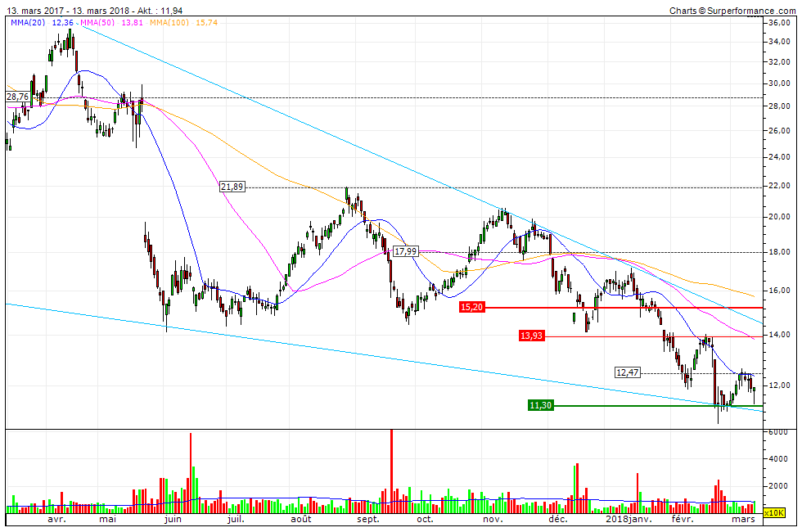Click the red 13,93 resistance label
Screen dimensions: 802x532
pos(531,336)
